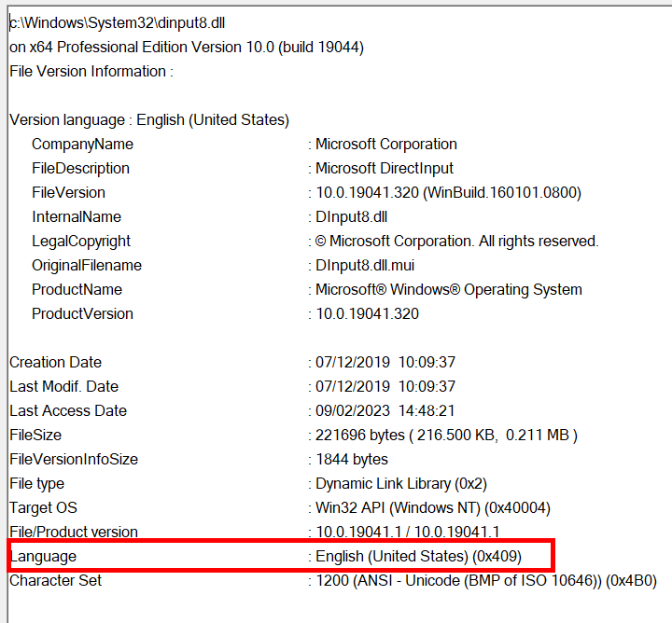Click the 'English (United States) (0x409)' value
This screenshot has height=623, width=672.
point(419,557)
